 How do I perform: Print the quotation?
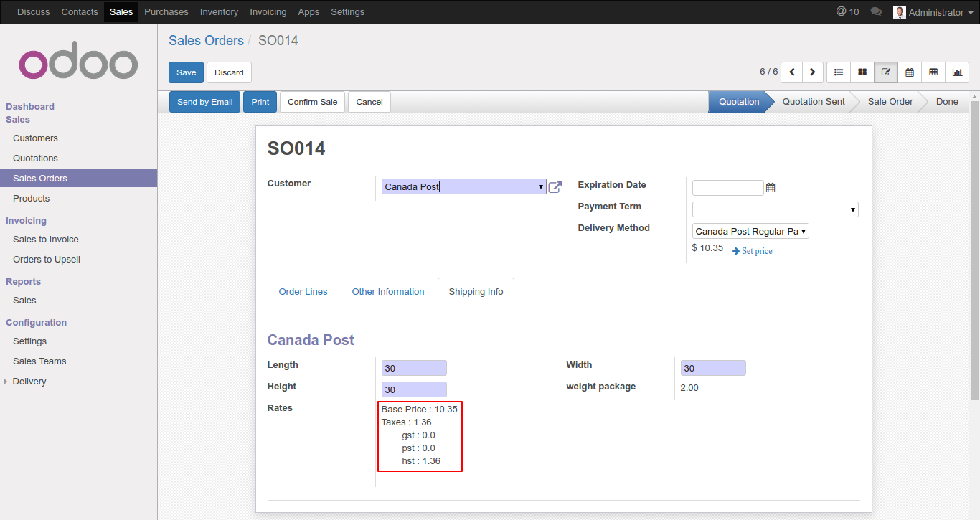click(260, 102)
